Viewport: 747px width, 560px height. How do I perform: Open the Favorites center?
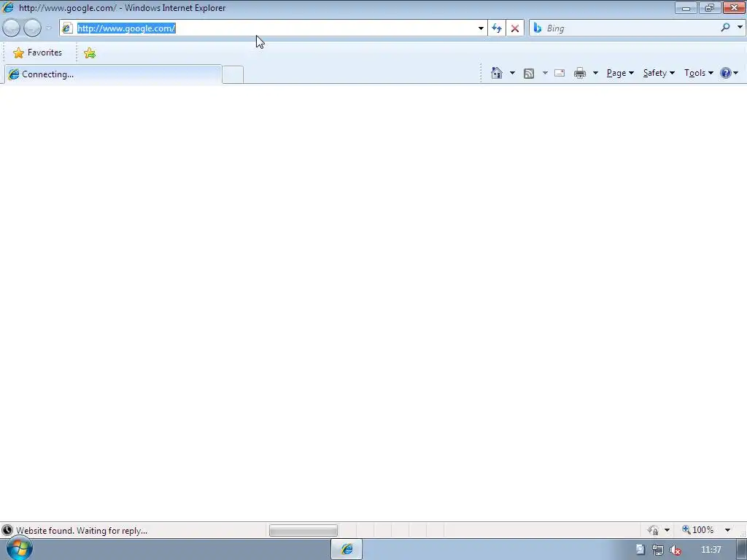click(x=38, y=52)
